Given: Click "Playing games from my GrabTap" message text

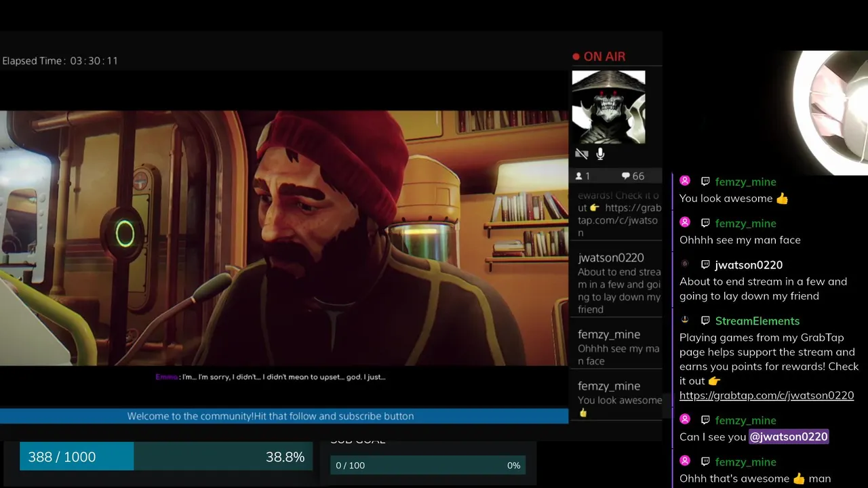Looking at the screenshot, I should point(768,359).
